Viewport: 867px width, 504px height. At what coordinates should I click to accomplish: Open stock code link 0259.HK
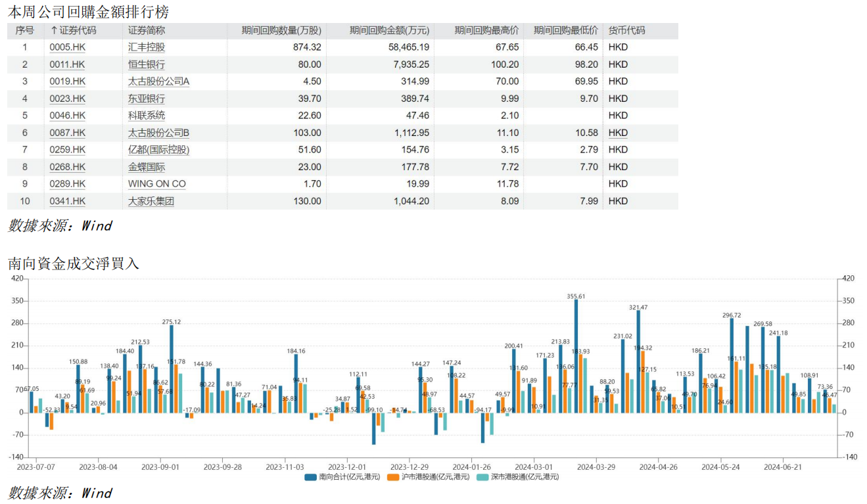point(68,150)
